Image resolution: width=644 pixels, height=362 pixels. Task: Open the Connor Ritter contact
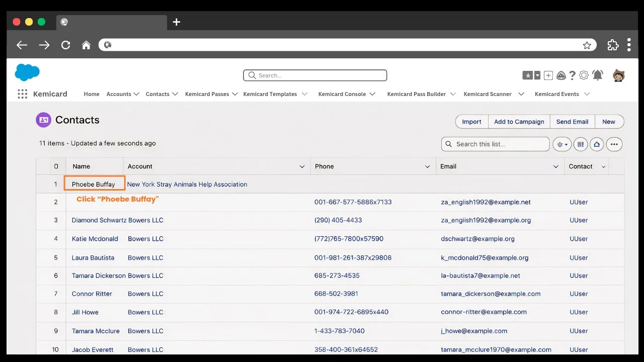[92, 294]
